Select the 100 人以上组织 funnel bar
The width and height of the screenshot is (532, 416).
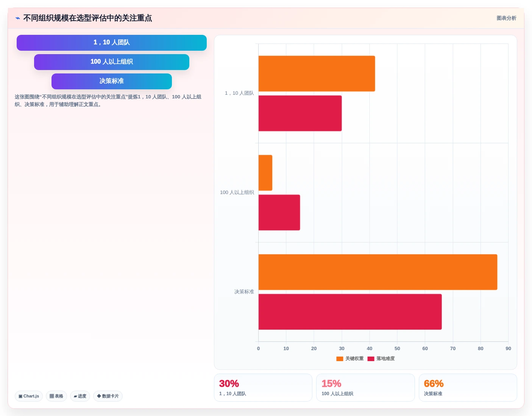point(112,62)
